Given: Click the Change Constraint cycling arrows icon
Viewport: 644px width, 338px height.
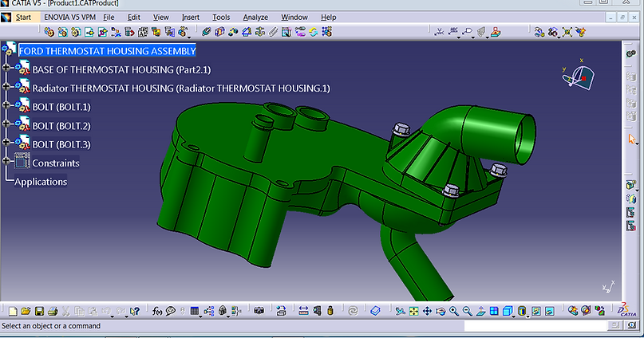Looking at the screenshot, I should pyautogui.click(x=314, y=32).
